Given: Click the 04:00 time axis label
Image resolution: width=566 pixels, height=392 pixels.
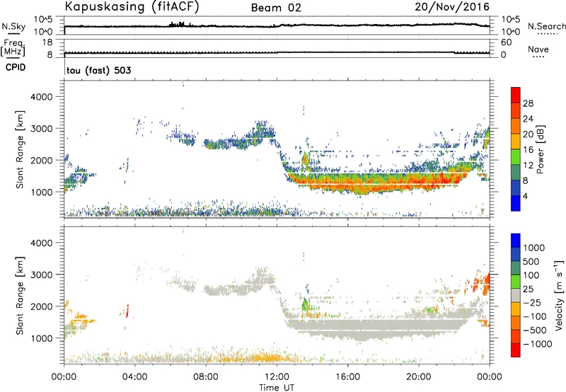Looking at the screenshot, I should pyautogui.click(x=134, y=377).
